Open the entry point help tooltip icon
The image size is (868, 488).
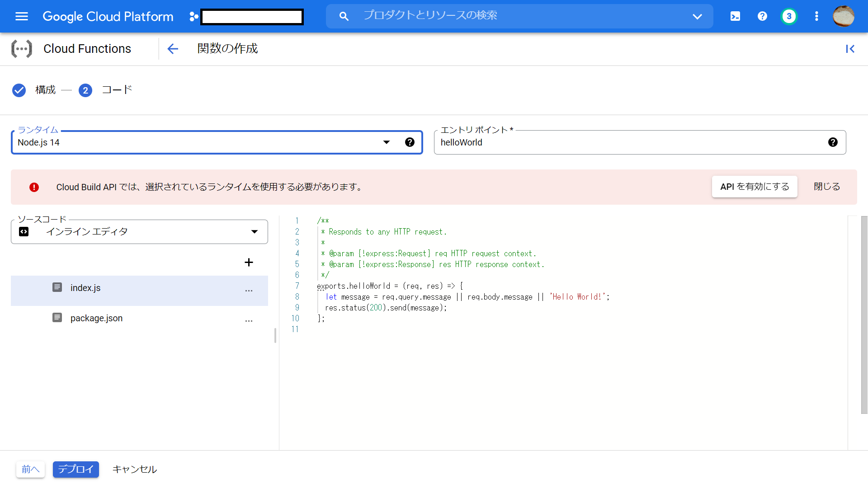(833, 142)
